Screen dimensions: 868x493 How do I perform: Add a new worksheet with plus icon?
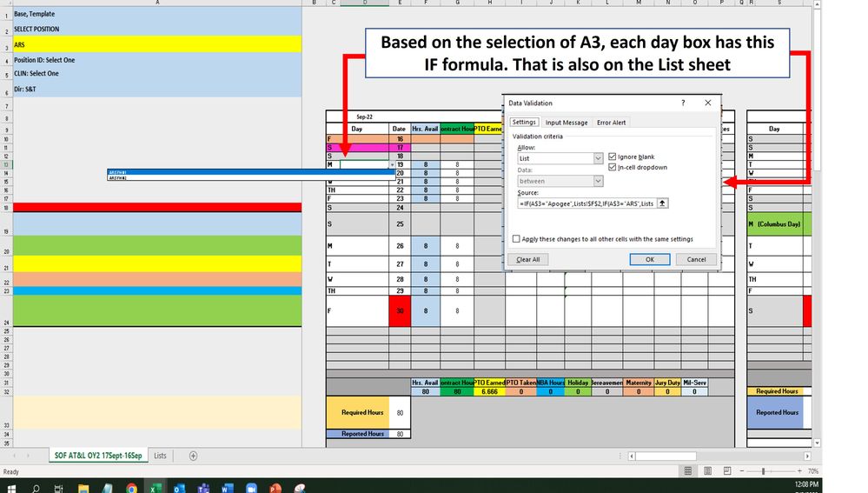click(x=193, y=456)
